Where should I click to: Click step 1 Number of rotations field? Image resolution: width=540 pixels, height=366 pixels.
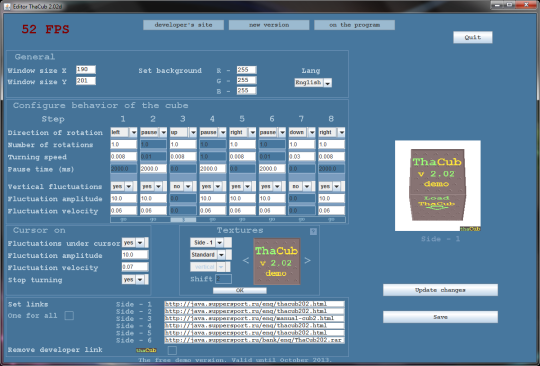tap(124, 144)
